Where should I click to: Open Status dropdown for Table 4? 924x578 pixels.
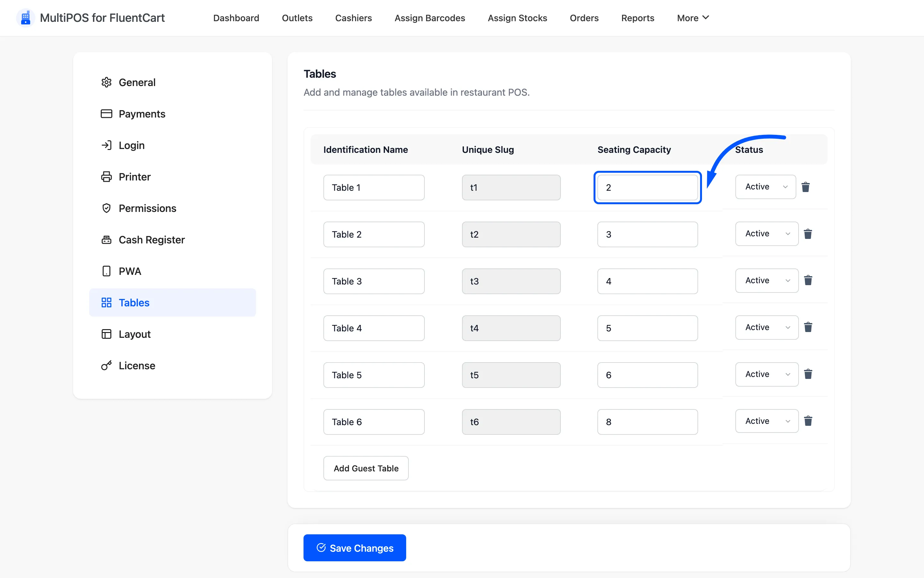pyautogui.click(x=767, y=327)
